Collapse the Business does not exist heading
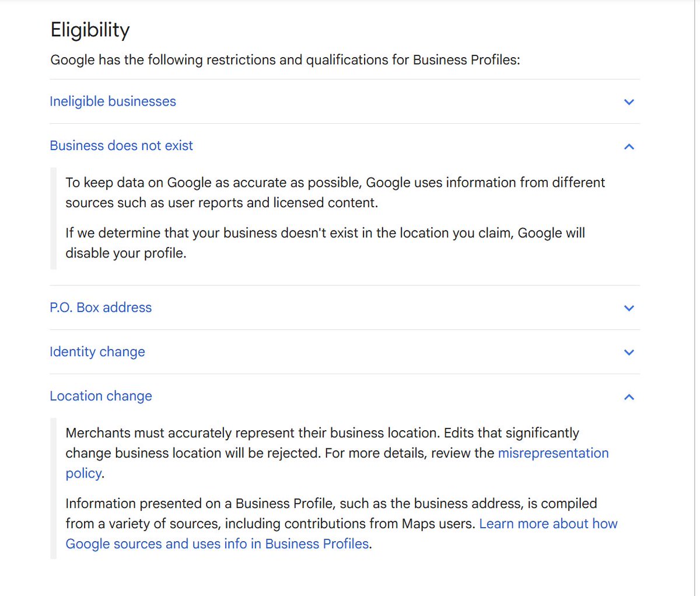The width and height of the screenshot is (700, 596). [121, 145]
